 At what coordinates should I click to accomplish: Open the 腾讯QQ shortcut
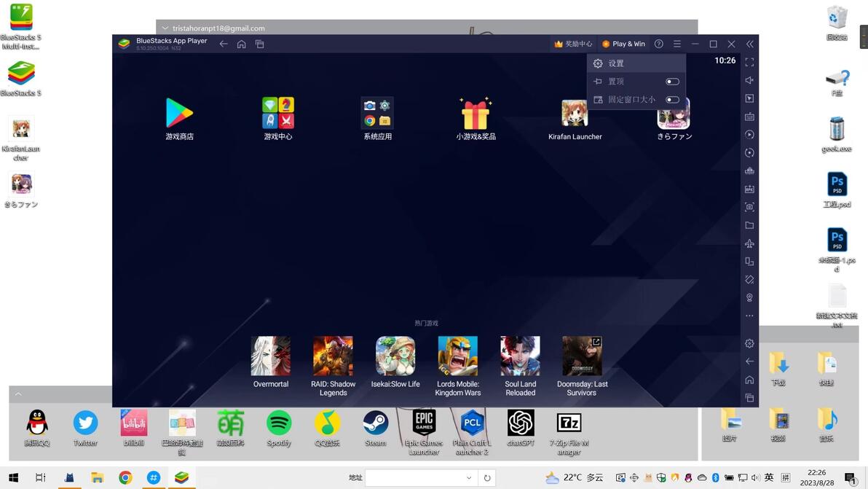point(37,428)
